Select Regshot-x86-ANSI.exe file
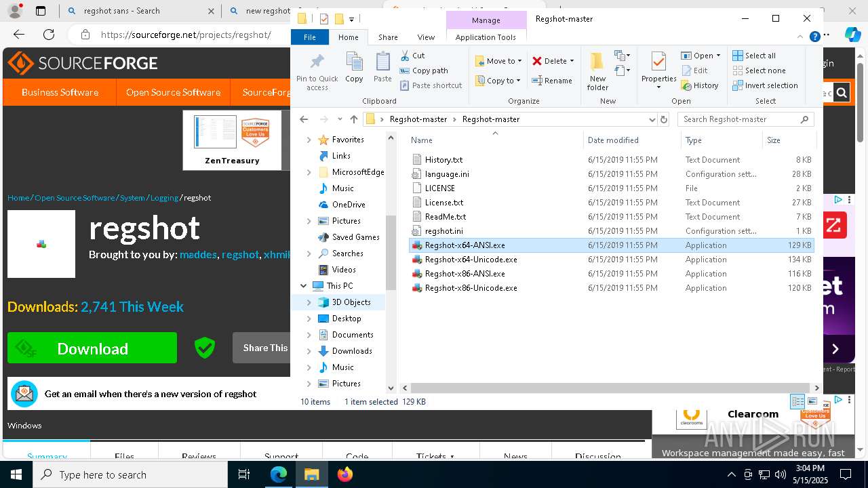This screenshot has width=868, height=488. 465,274
